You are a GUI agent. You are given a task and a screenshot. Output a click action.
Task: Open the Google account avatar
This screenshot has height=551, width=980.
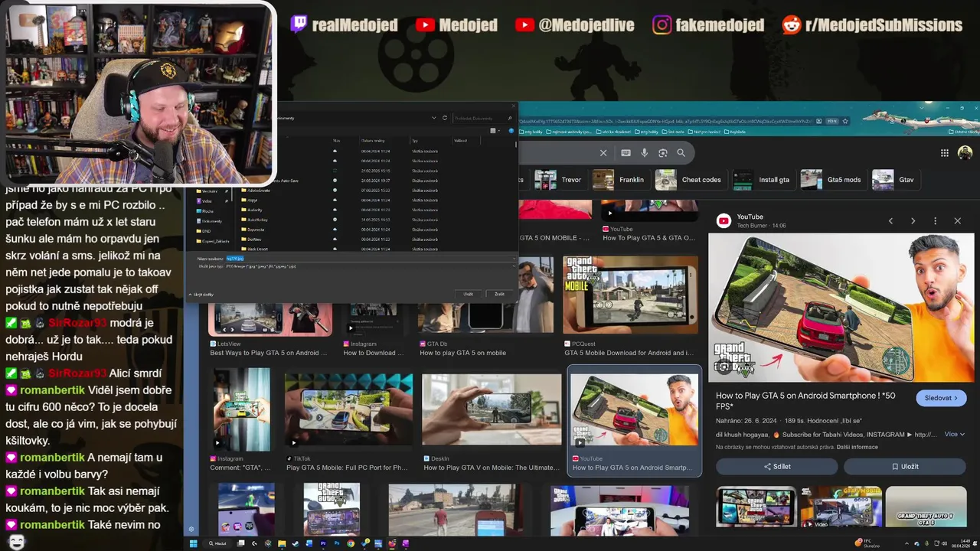(965, 153)
